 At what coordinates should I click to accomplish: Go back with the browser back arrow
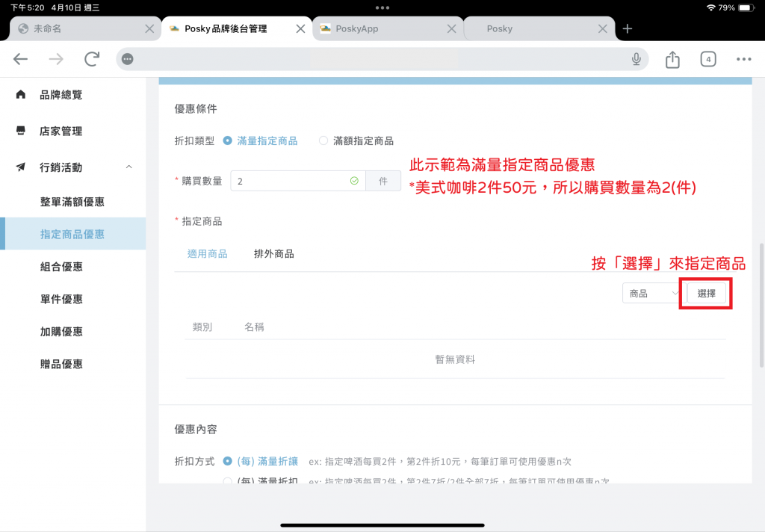coord(20,59)
